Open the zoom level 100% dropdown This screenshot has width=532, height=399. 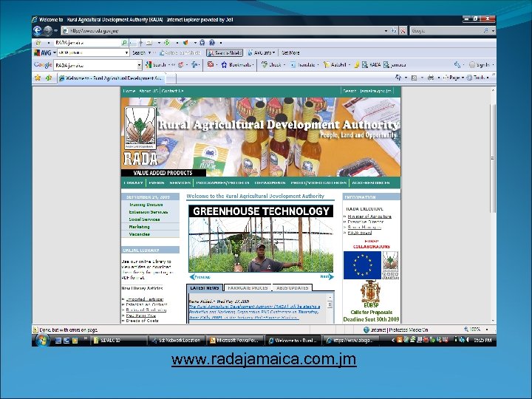click(x=487, y=330)
